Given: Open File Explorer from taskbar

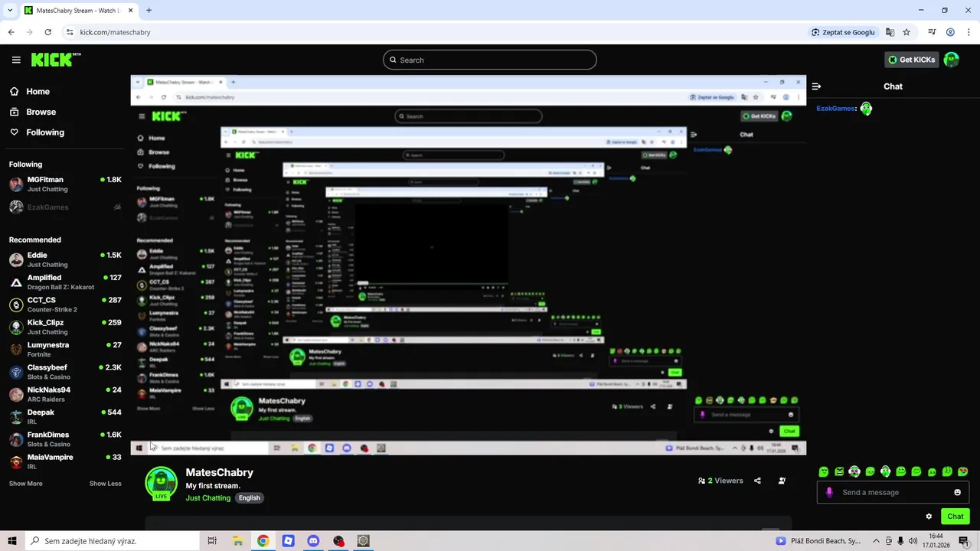Looking at the screenshot, I should point(238,541).
